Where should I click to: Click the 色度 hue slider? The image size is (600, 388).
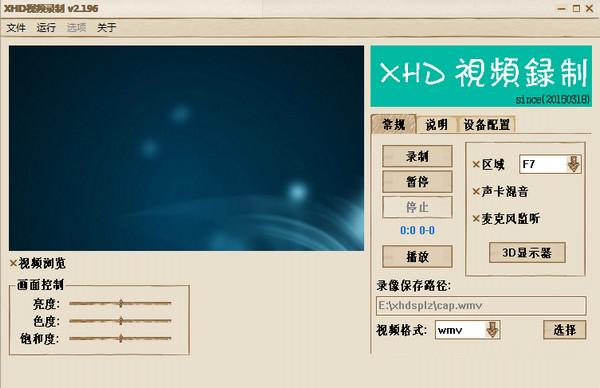pyautogui.click(x=120, y=321)
